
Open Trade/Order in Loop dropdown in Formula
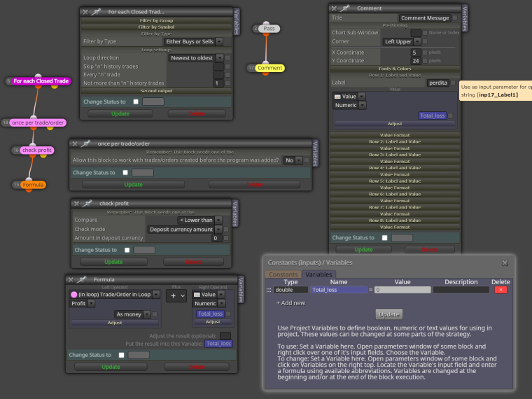(114, 295)
